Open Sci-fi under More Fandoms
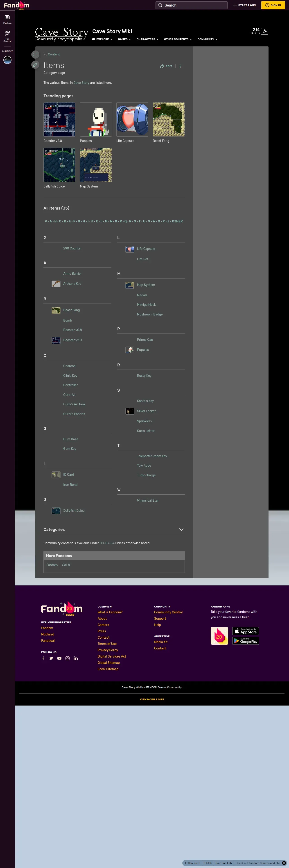289x868 pixels. point(66,565)
